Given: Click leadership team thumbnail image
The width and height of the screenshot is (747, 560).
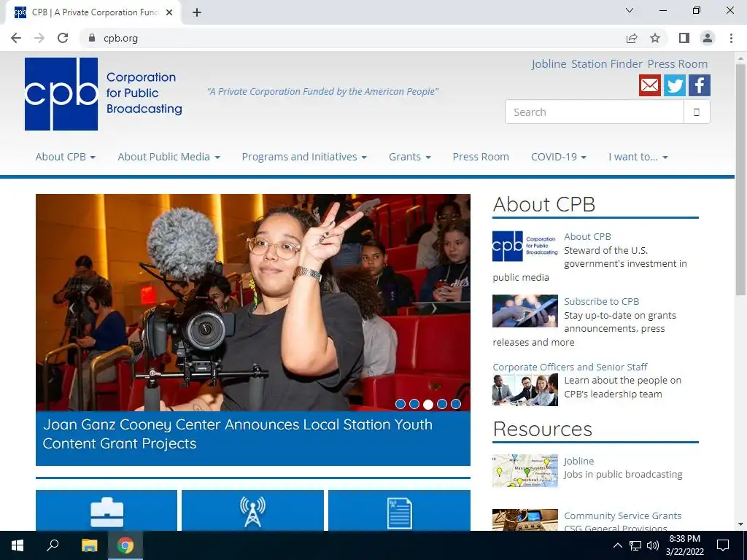Looking at the screenshot, I should tap(525, 389).
